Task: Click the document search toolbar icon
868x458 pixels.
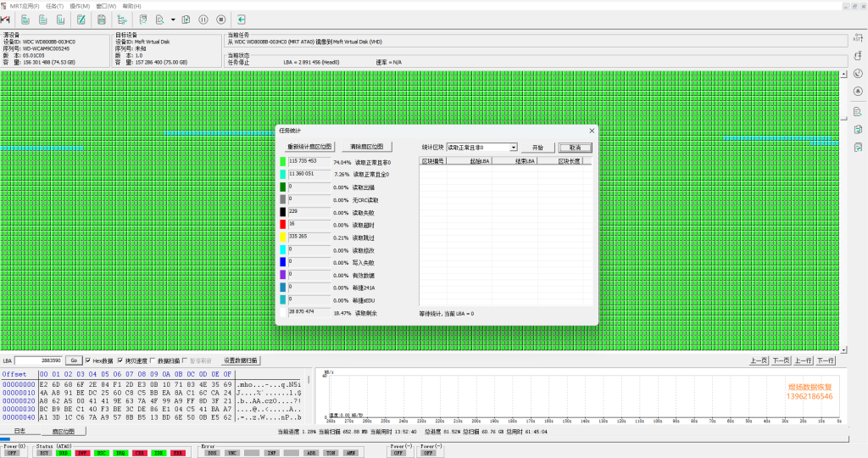Action: [160, 20]
